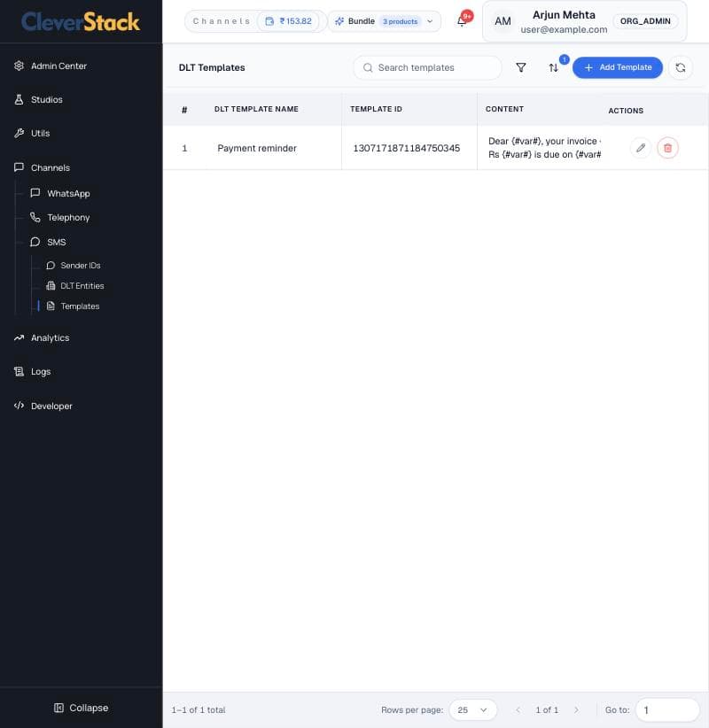Collapse the sidebar
709x728 pixels.
tap(82, 708)
